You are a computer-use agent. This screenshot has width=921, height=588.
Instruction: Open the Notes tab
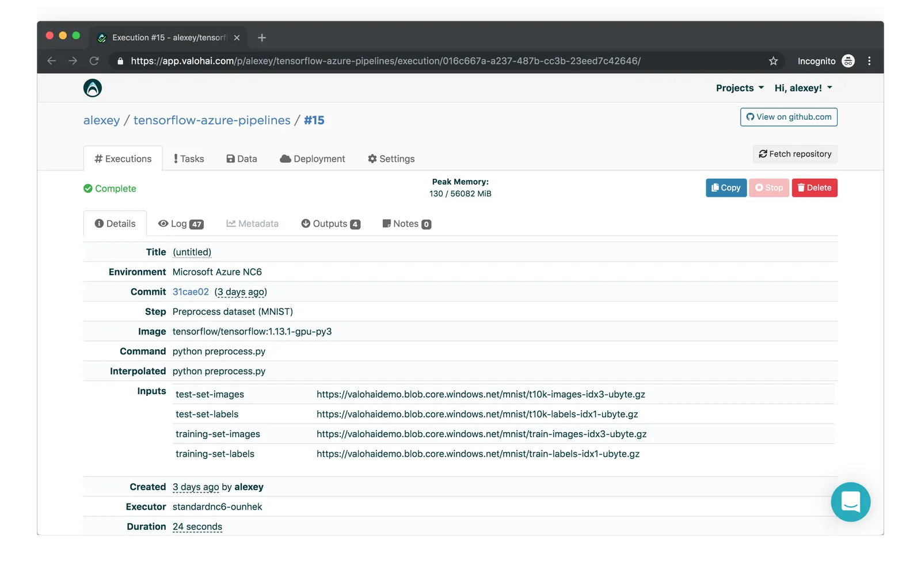407,223
